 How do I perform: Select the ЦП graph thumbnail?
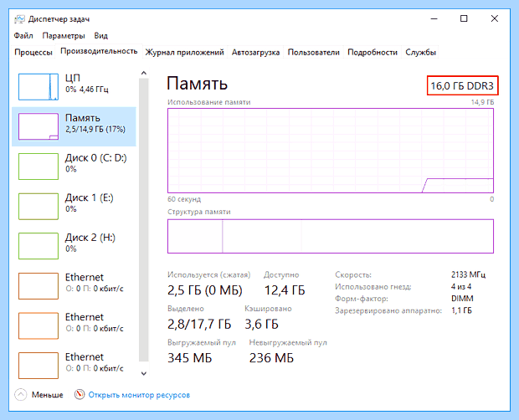[39, 87]
